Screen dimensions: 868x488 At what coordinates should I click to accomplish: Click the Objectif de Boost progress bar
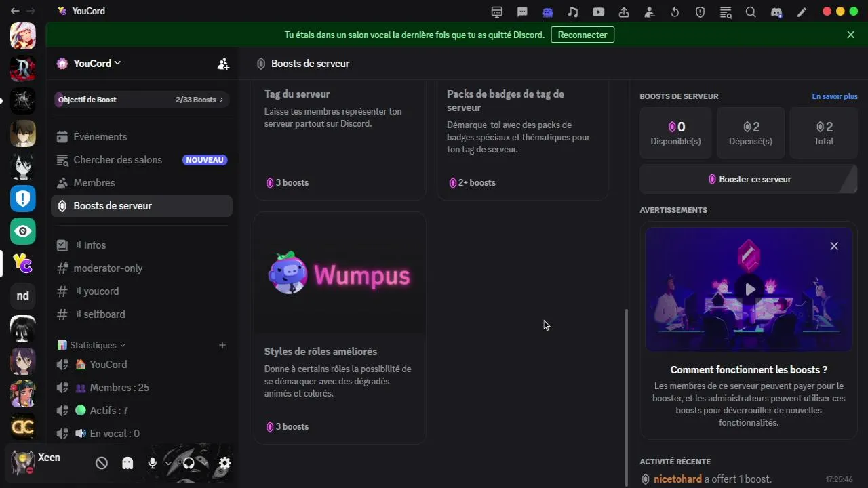point(142,100)
